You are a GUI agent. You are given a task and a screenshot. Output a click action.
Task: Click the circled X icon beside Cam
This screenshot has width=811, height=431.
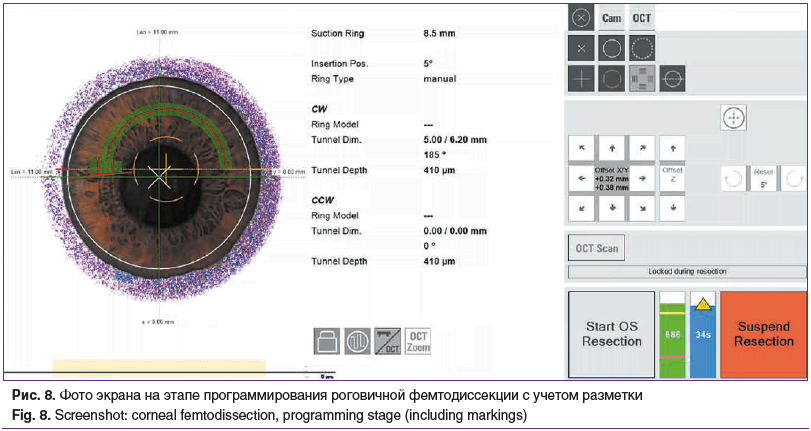coord(579,18)
